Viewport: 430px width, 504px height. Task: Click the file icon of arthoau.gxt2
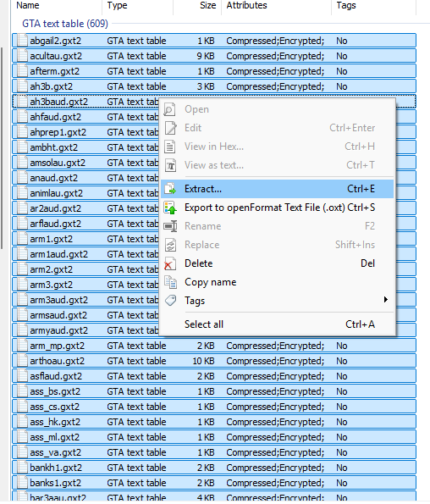click(22, 361)
